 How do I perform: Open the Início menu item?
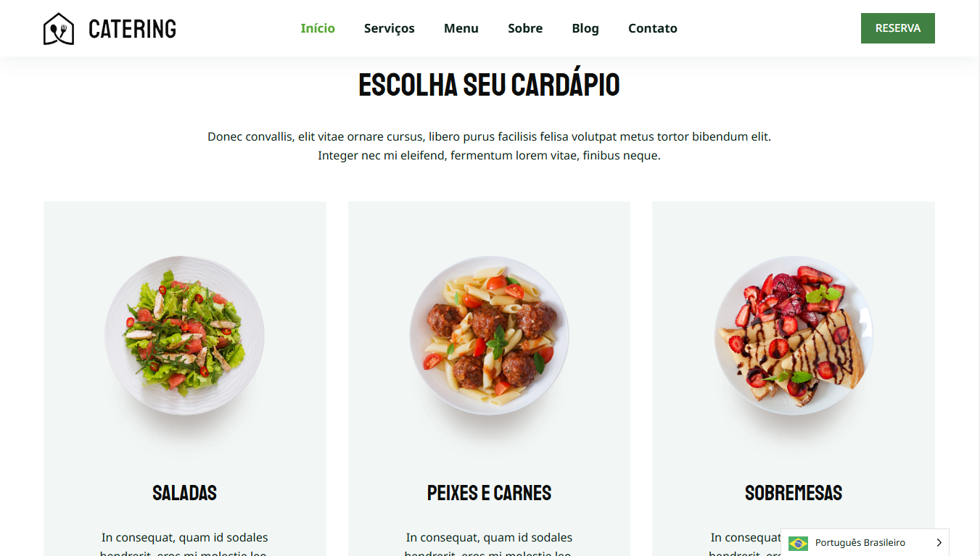point(318,28)
